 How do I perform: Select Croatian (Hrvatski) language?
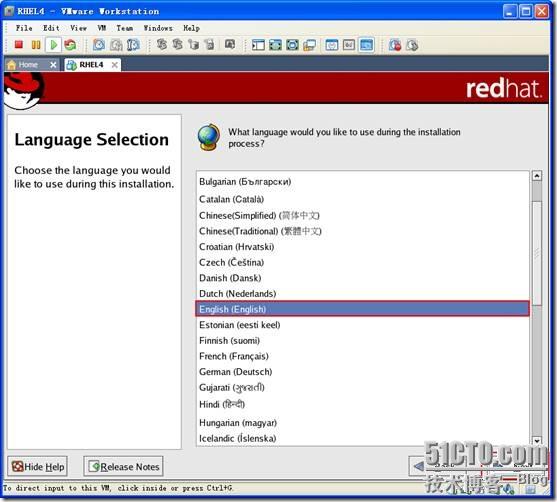362,247
